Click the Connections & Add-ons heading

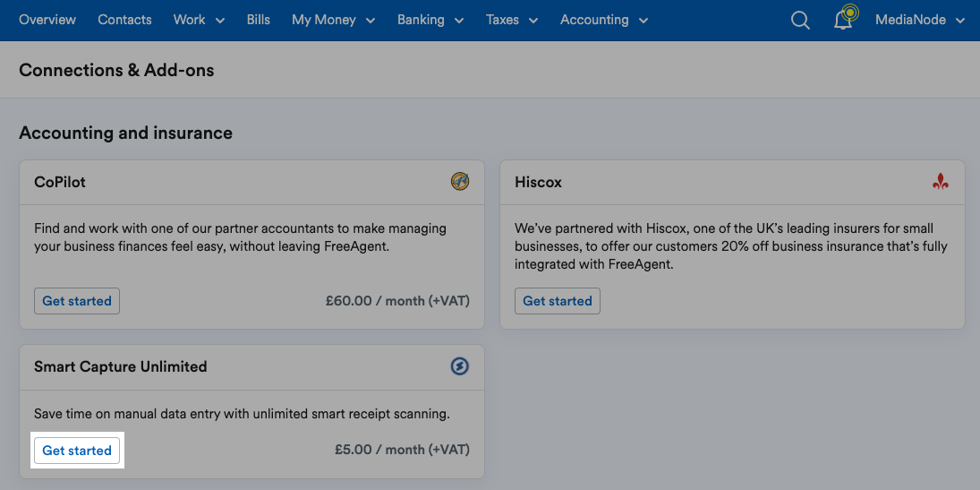tap(116, 70)
